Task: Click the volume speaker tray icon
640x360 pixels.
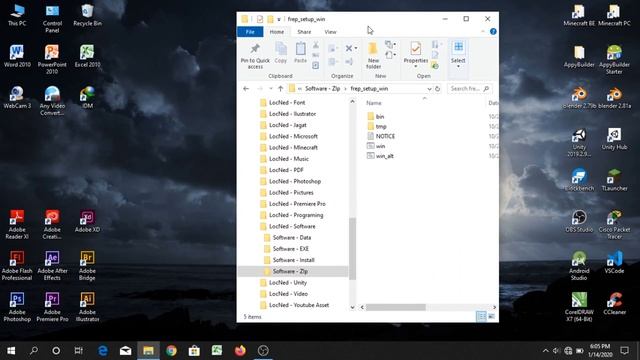Action: coord(556,351)
